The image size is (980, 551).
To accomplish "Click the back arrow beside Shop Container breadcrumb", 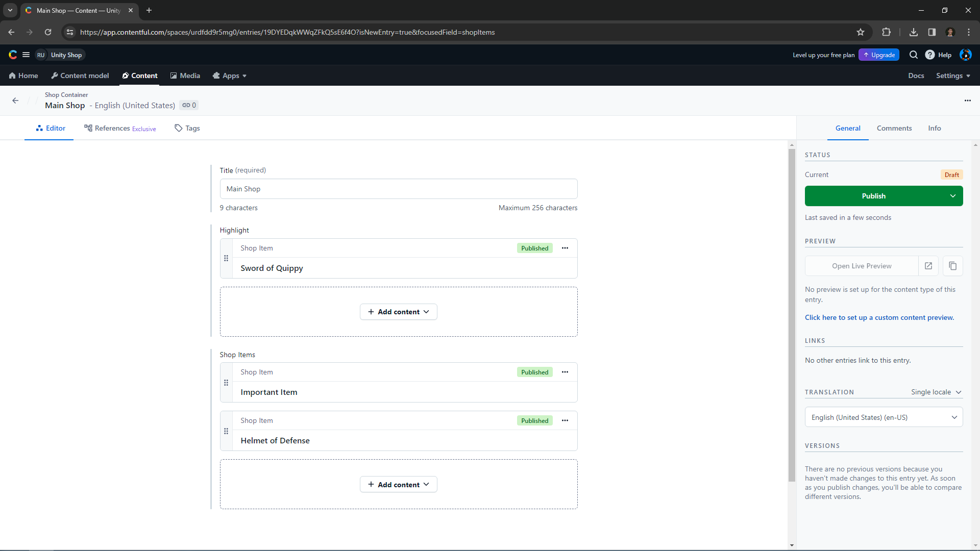I will 15,101.
